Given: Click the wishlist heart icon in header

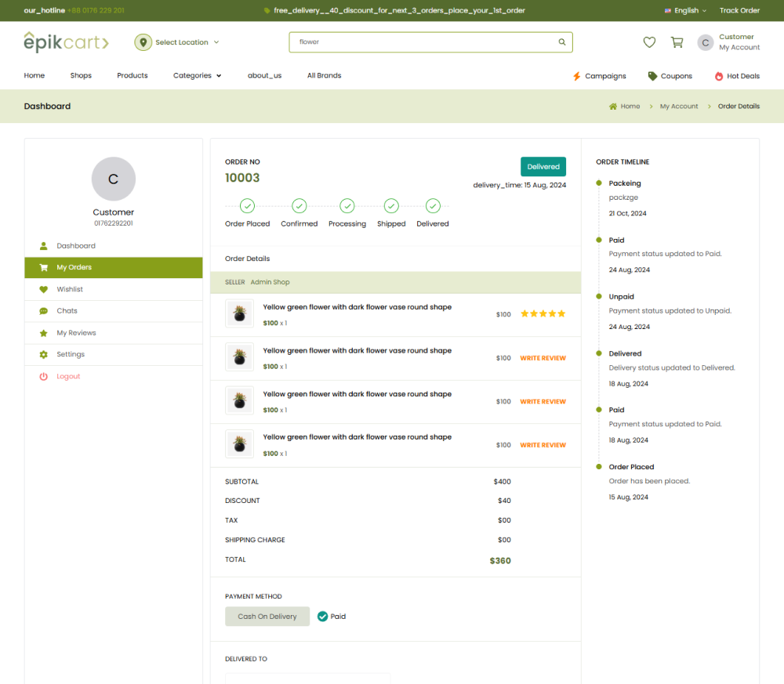Looking at the screenshot, I should coord(649,42).
